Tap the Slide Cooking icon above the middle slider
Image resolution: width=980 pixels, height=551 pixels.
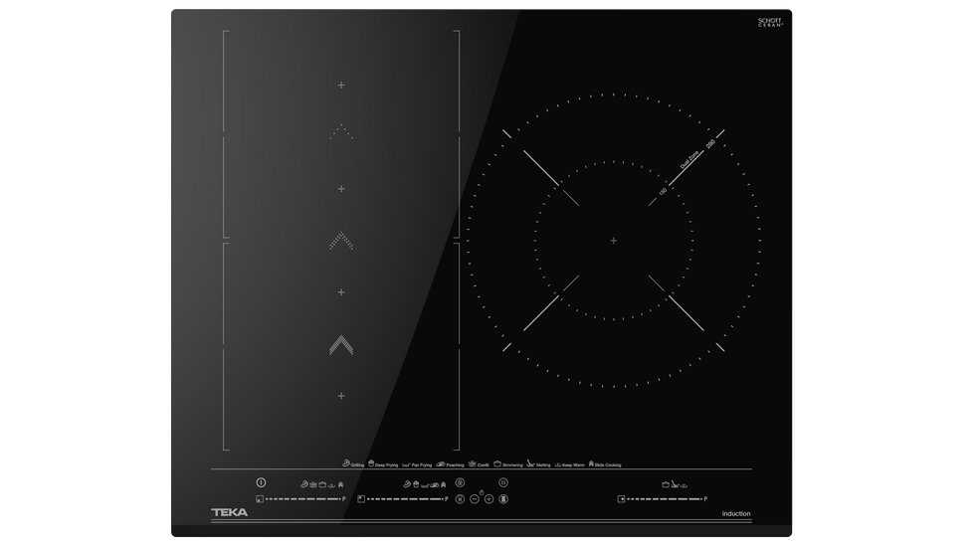click(443, 484)
